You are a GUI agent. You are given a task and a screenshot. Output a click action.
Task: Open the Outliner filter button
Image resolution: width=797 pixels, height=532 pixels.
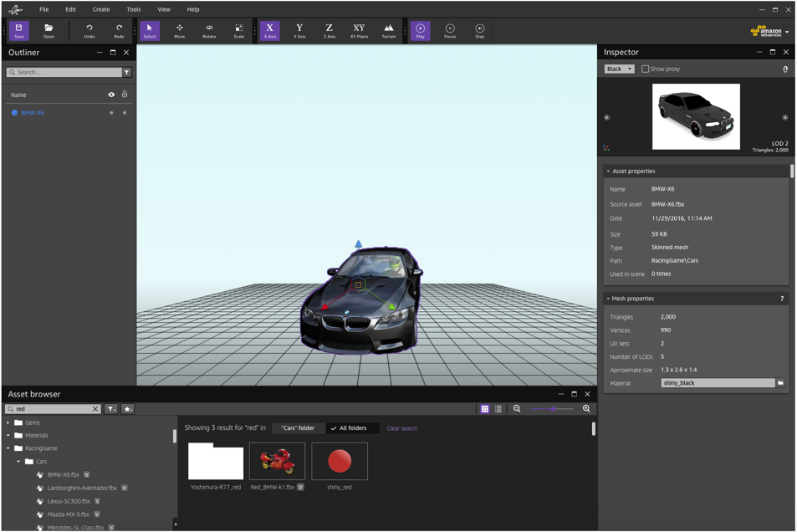[x=127, y=72]
